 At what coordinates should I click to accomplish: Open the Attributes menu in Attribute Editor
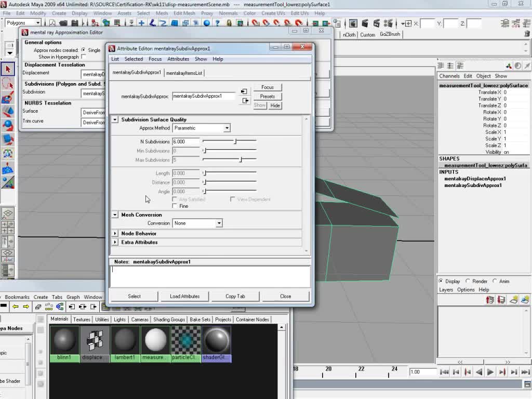[178, 59]
